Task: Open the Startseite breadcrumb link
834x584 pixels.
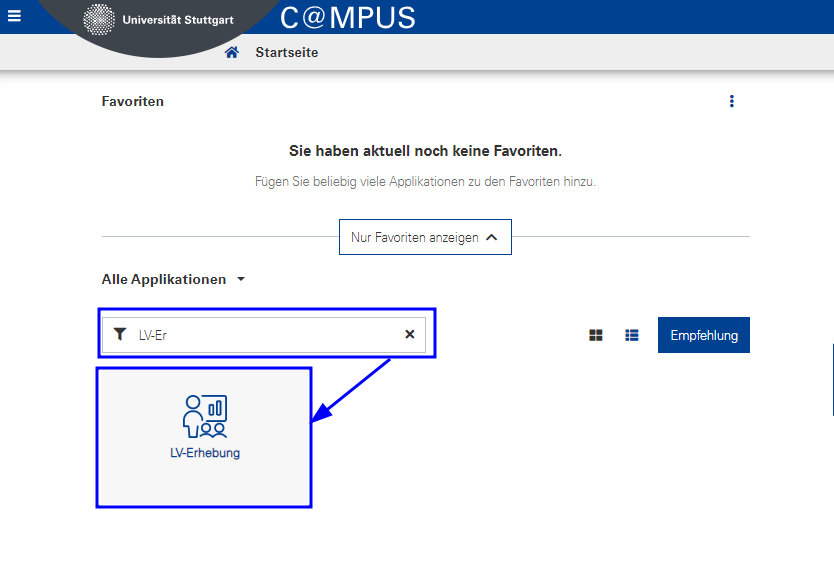Action: [287, 52]
